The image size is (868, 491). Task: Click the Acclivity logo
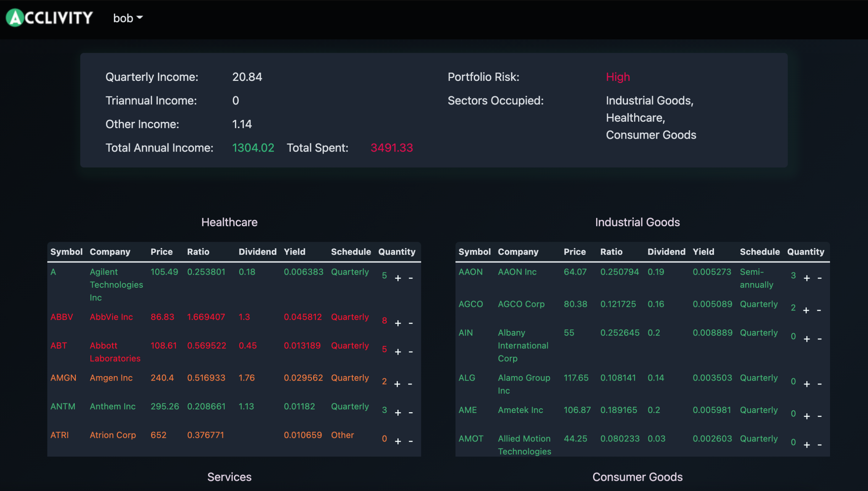(49, 18)
